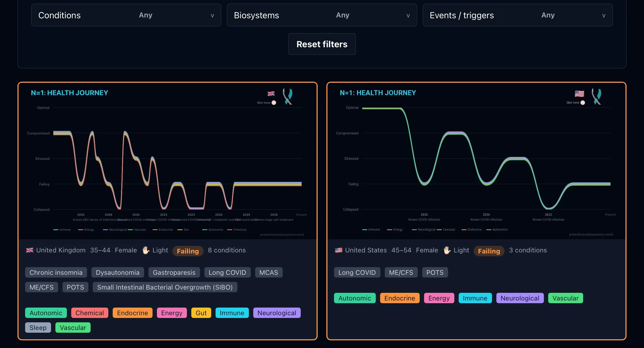This screenshot has width=644, height=348.
Task: Select the POTS tag on the US card
Action: click(x=435, y=272)
